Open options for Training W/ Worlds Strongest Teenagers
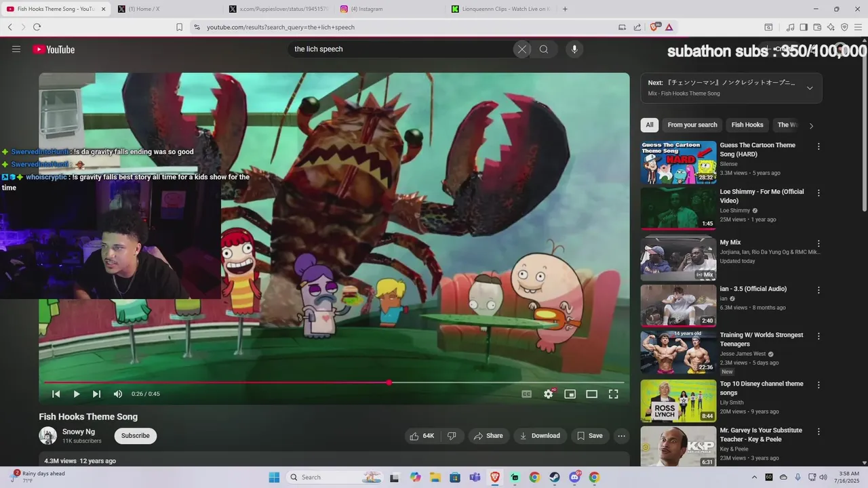The width and height of the screenshot is (868, 488). tap(818, 336)
